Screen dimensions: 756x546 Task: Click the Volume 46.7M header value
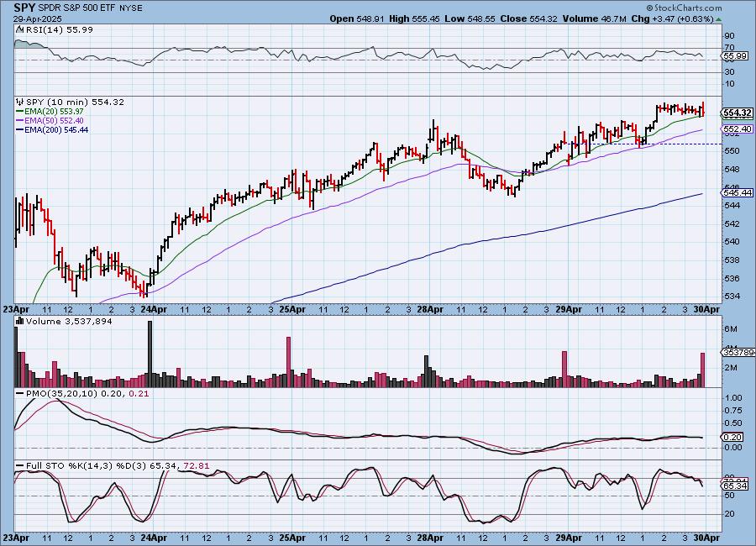(595, 18)
